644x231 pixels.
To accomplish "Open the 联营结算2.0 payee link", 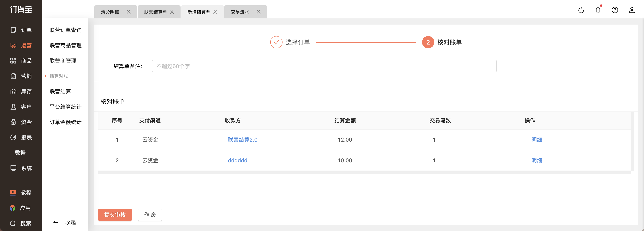I will [242, 140].
